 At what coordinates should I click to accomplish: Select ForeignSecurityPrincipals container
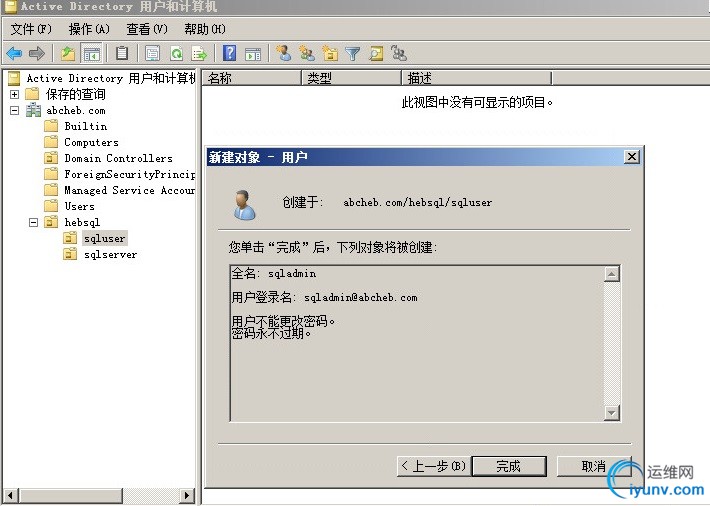coord(130,174)
